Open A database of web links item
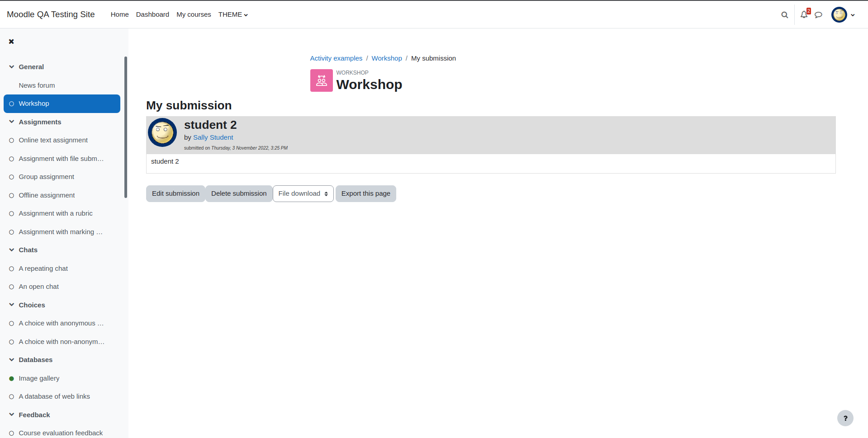Viewport: 868px width, 438px height. point(54,396)
